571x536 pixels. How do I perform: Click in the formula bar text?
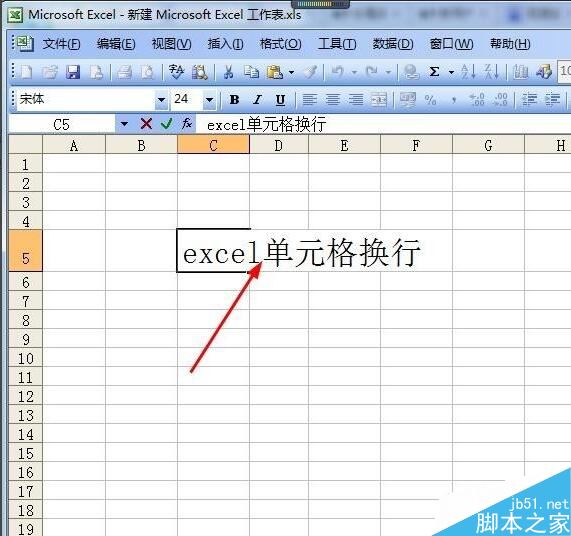[266, 125]
